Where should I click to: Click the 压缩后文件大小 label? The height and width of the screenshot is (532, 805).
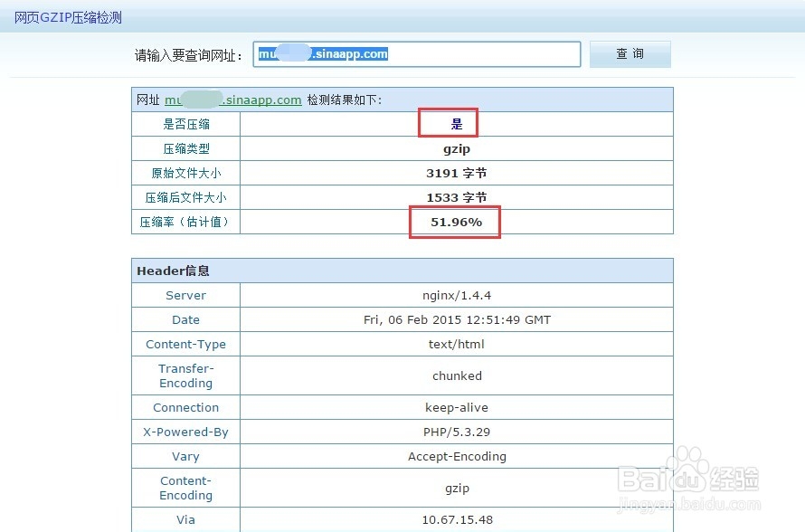185,197
